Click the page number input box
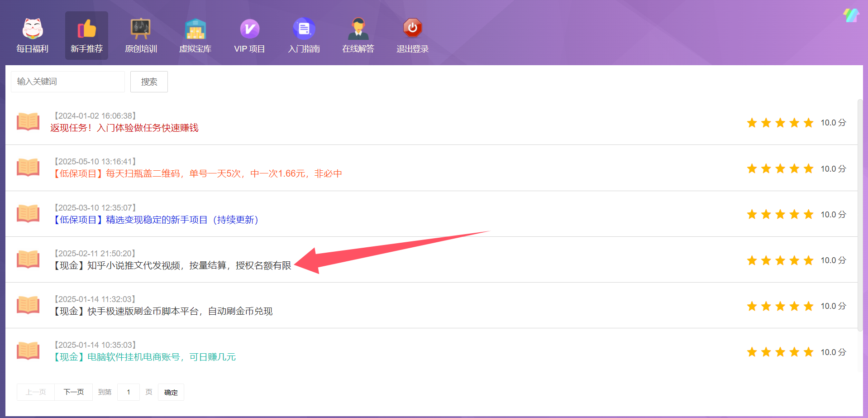 [129, 392]
